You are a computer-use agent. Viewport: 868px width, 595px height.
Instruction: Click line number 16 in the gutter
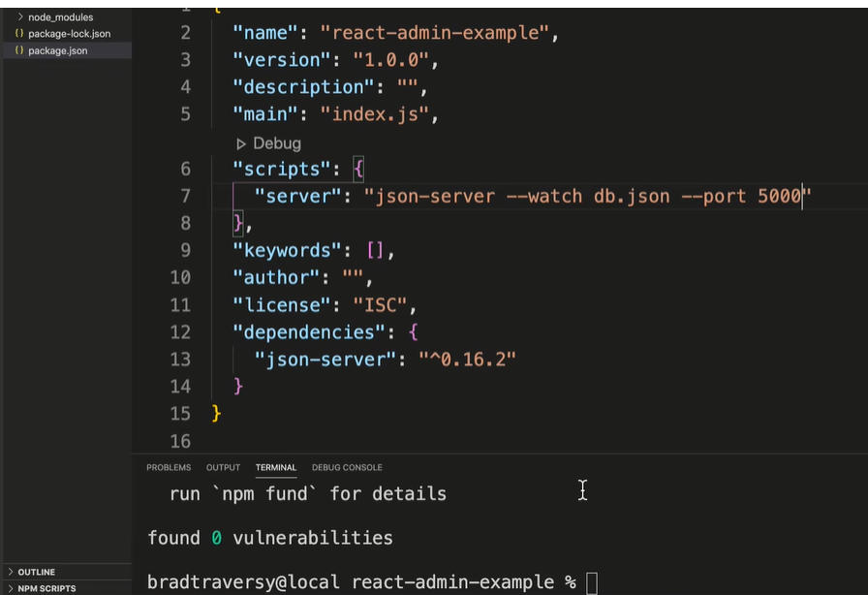tap(180, 442)
